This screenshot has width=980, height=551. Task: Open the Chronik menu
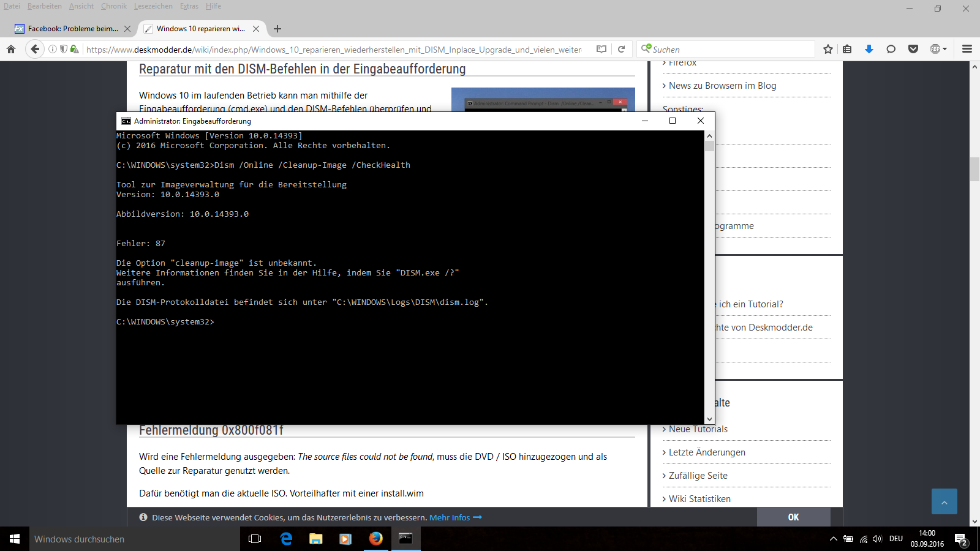click(113, 6)
